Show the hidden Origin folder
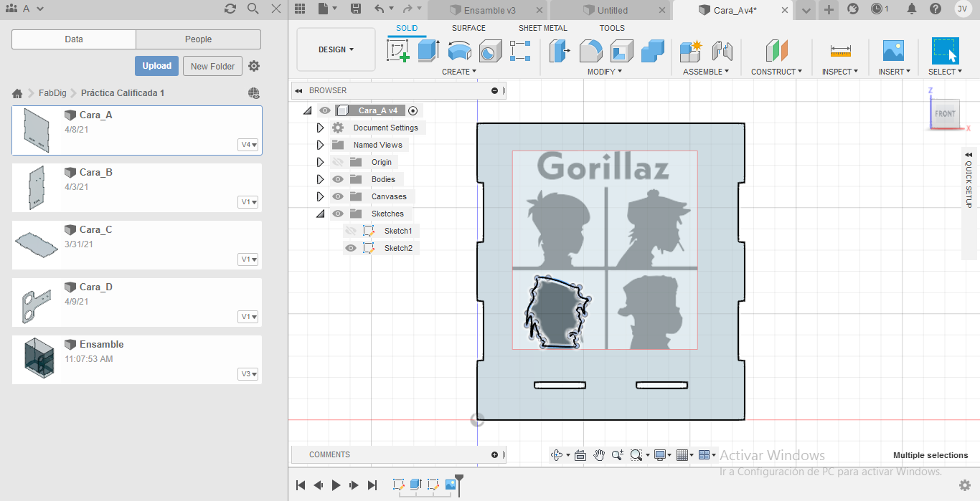 point(339,162)
